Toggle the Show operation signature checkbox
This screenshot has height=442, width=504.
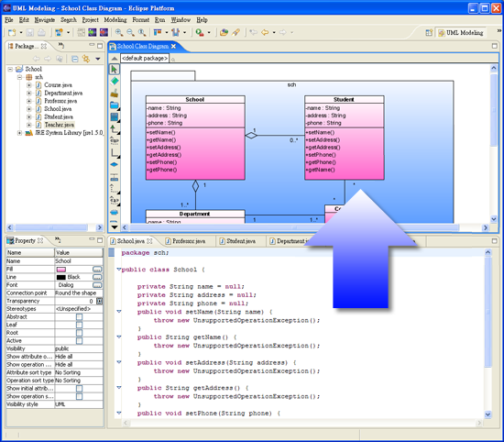click(x=79, y=396)
